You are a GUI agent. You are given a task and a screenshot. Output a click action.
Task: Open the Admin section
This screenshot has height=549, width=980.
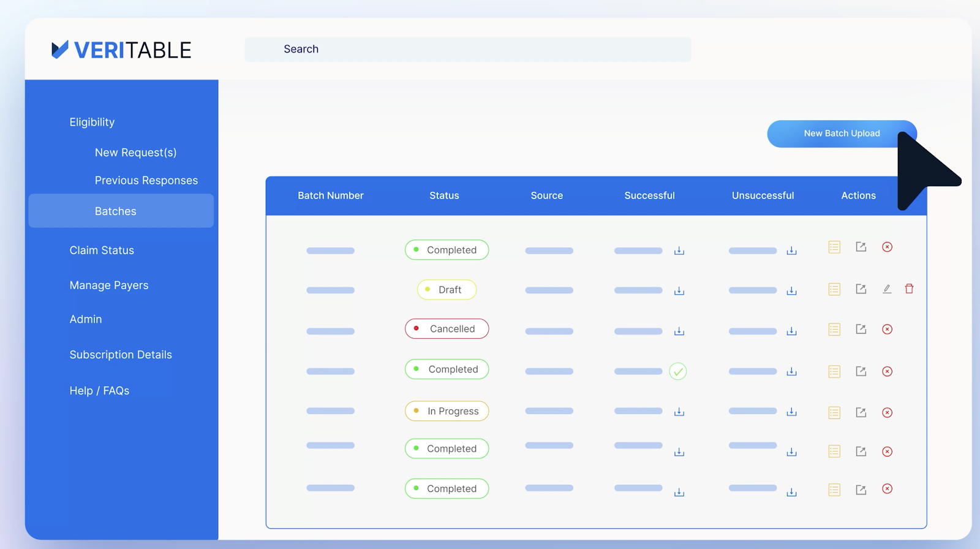pos(86,319)
